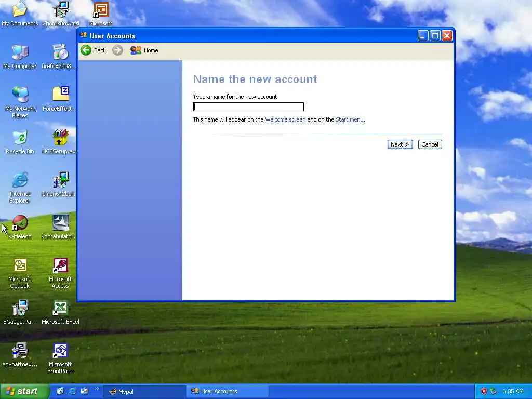Select ForceEffect zip folder icon
This screenshot has height=399, width=532.
pyautogui.click(x=59, y=99)
